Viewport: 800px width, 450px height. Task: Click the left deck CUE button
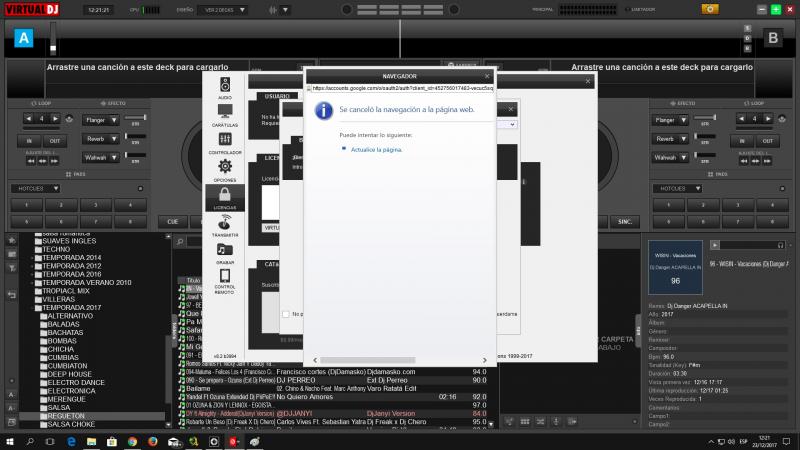(172, 221)
